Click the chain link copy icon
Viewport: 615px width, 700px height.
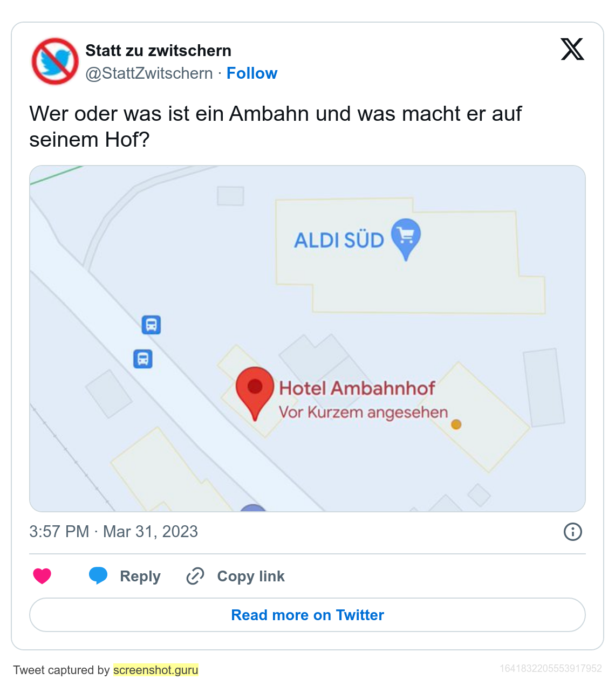click(195, 576)
